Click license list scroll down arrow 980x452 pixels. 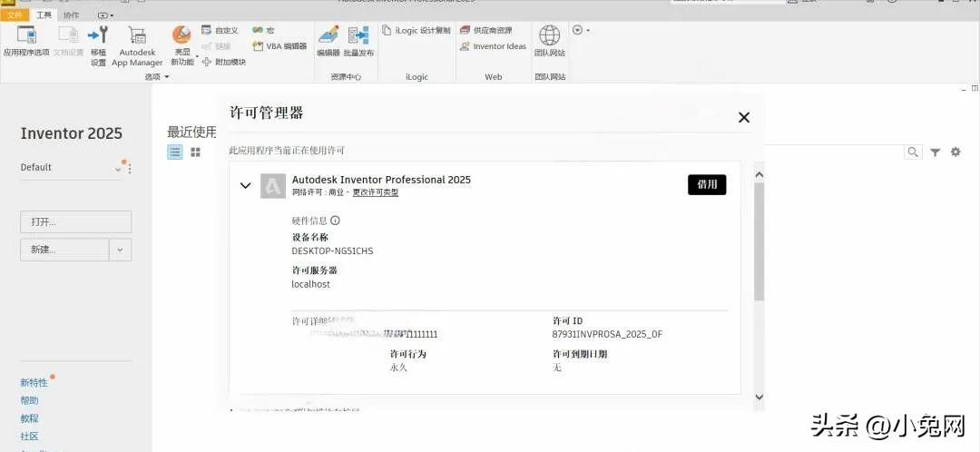(759, 397)
